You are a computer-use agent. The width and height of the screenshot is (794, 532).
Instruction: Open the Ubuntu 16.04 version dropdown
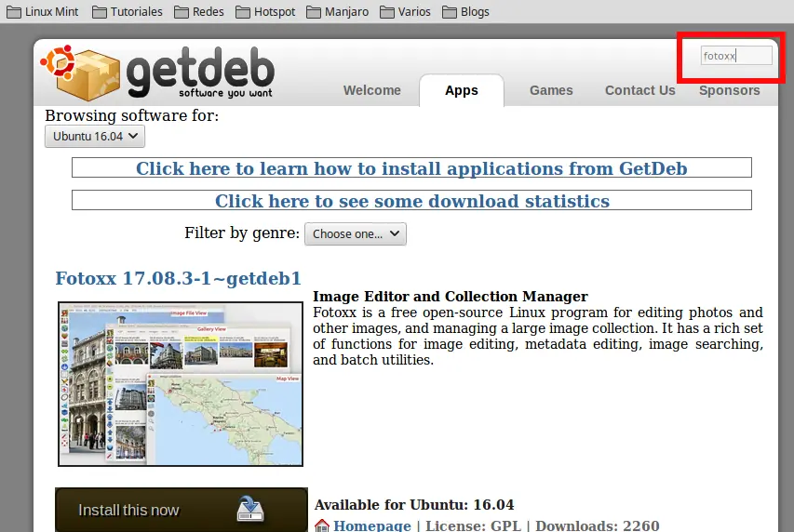tap(95, 136)
